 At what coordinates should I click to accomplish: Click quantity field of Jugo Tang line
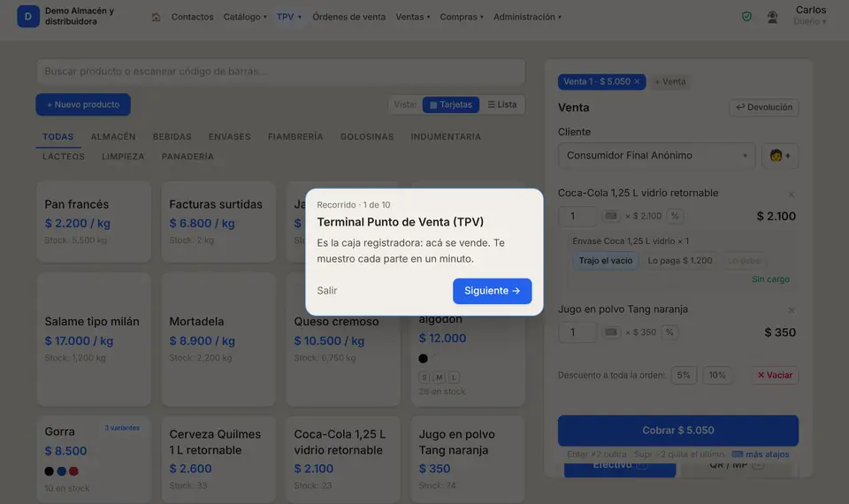[x=577, y=332]
